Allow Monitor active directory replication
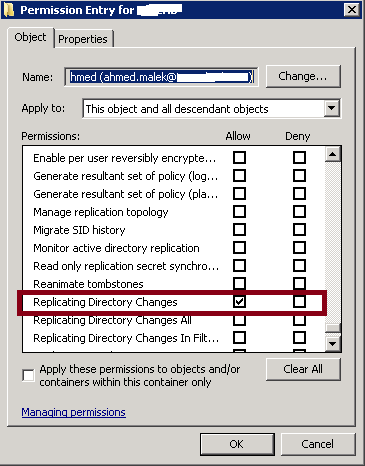The image size is (365, 466). 239,247
